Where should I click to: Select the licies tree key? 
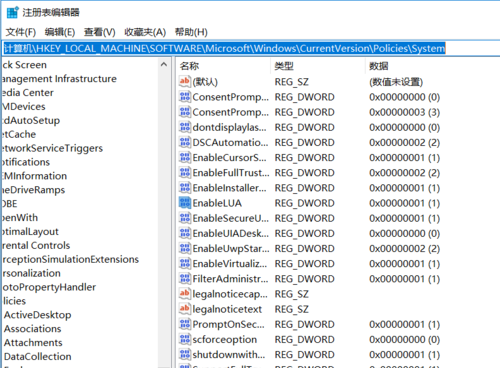(14, 301)
